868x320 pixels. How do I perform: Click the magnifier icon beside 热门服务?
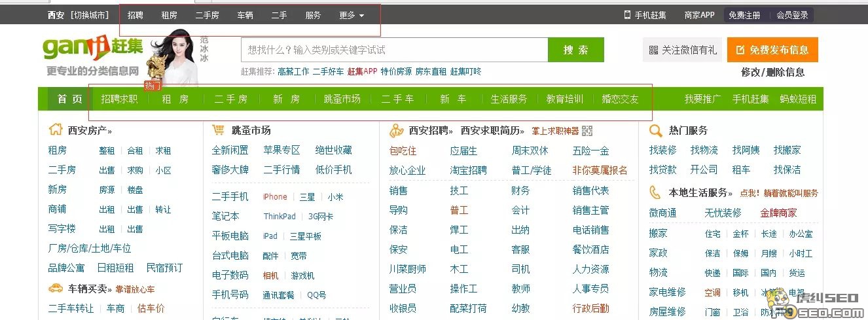(655, 130)
